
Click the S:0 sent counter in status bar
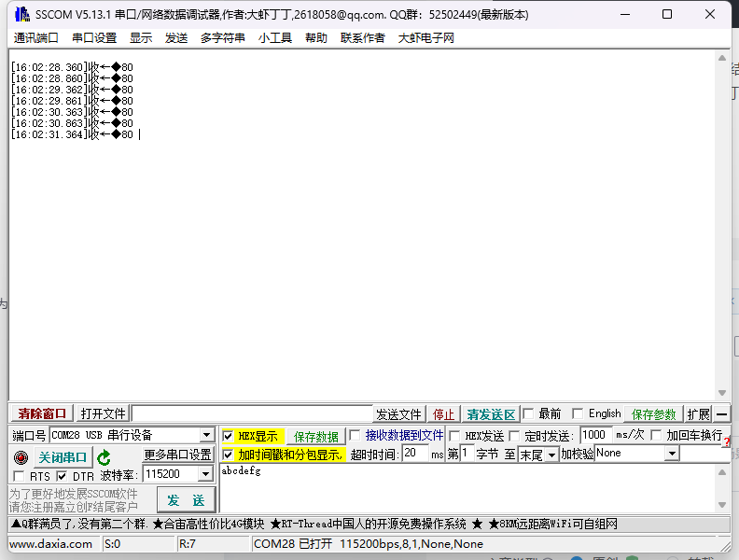pos(112,544)
